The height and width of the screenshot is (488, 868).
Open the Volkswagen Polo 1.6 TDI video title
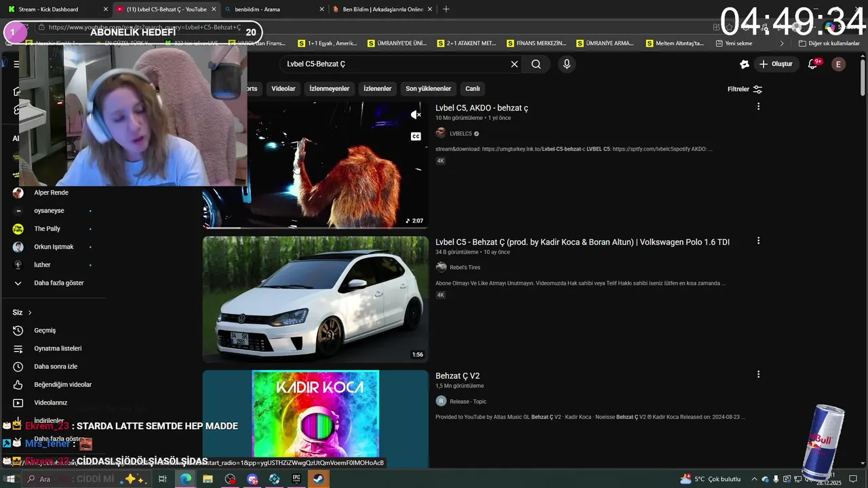point(583,242)
